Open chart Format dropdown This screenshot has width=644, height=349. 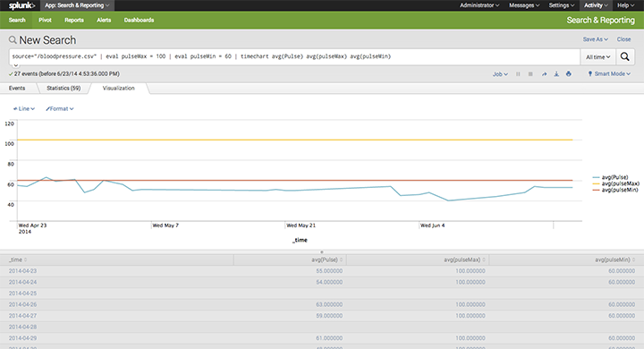point(60,109)
